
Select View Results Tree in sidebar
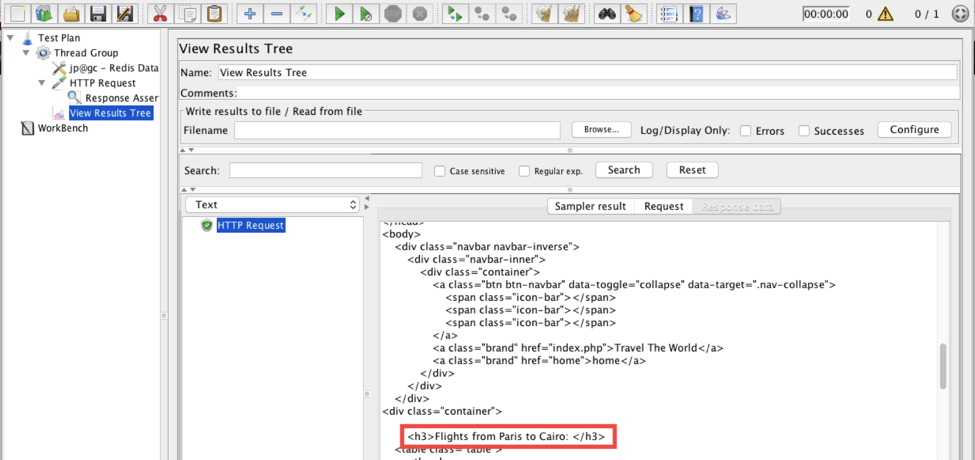click(x=110, y=113)
